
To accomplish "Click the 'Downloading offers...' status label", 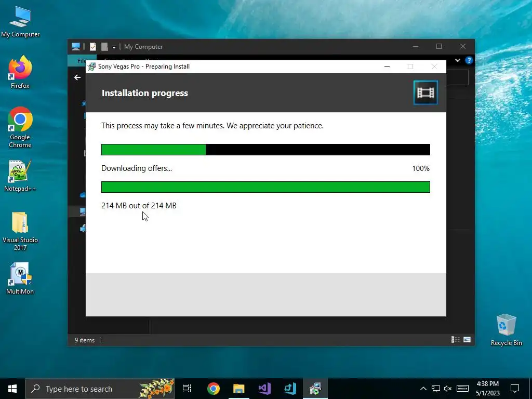I will (137, 168).
